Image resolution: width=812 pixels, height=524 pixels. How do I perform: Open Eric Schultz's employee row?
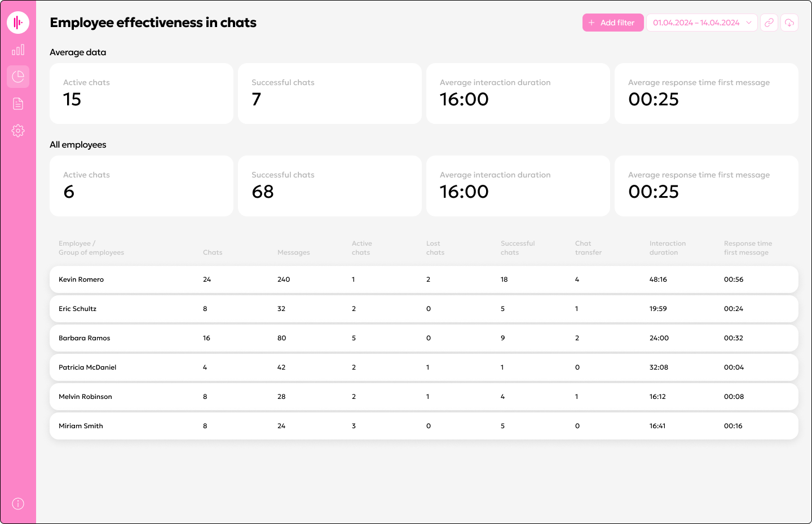pyautogui.click(x=78, y=309)
